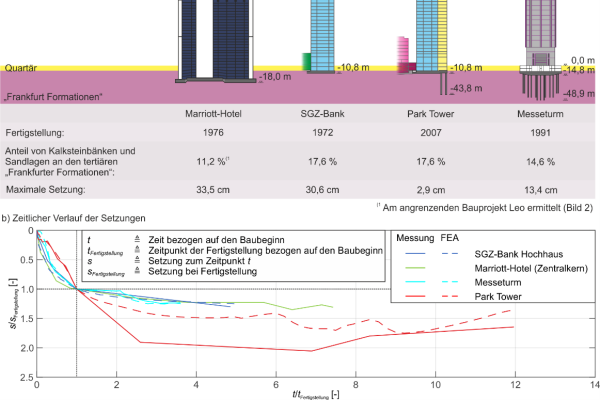Click the '-43,8 m' depth label
Screen dimensions: 600x400
466,88
